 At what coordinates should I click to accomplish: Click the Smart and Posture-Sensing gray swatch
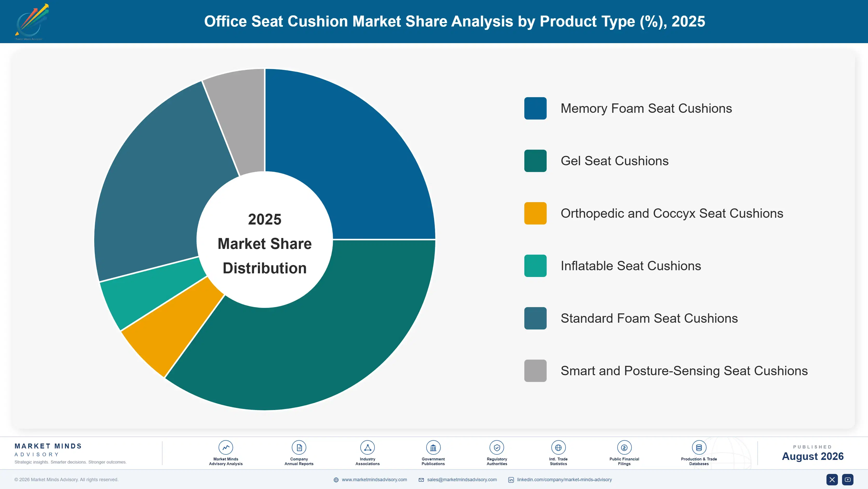(535, 371)
